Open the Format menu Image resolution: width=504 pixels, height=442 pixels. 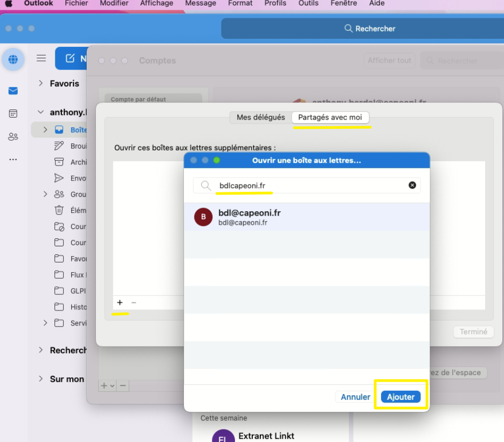pos(240,3)
